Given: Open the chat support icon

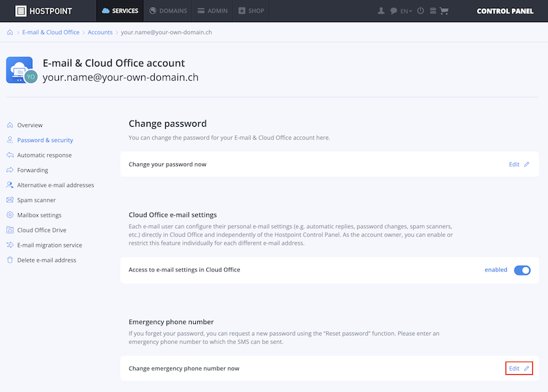Looking at the screenshot, I should 393,11.
